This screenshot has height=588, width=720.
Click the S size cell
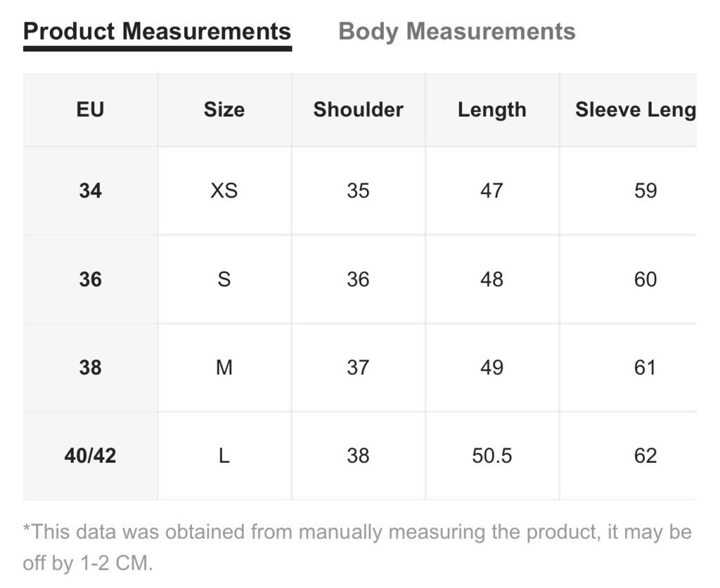point(224,279)
